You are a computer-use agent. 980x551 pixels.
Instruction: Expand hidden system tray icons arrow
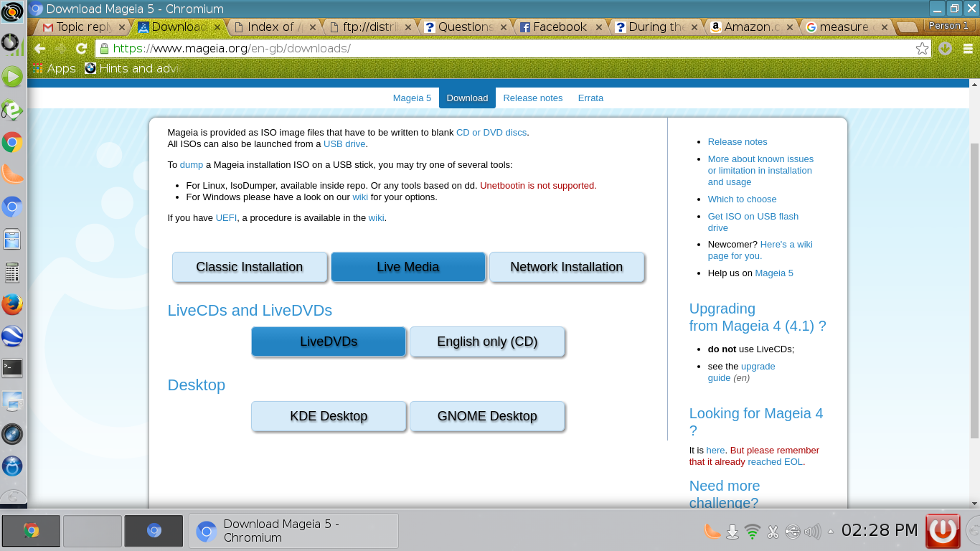pos(830,532)
